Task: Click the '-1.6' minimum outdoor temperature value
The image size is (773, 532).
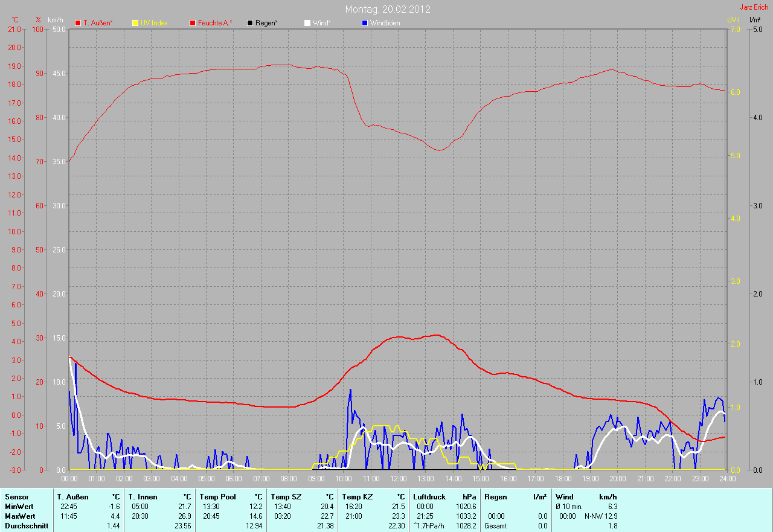Action: coord(114,507)
